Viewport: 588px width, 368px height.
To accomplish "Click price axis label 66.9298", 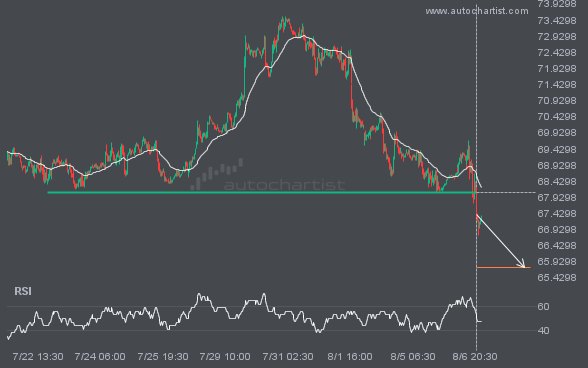I will point(556,230).
